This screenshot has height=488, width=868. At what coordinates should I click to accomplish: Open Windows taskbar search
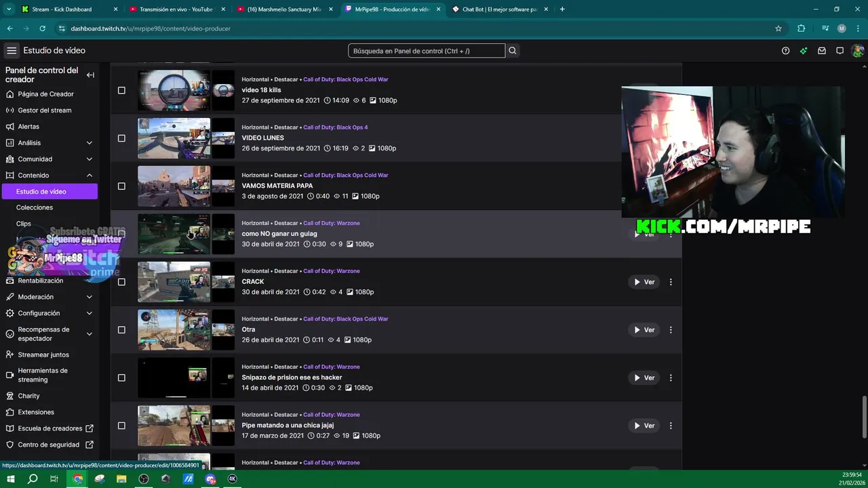(x=33, y=479)
